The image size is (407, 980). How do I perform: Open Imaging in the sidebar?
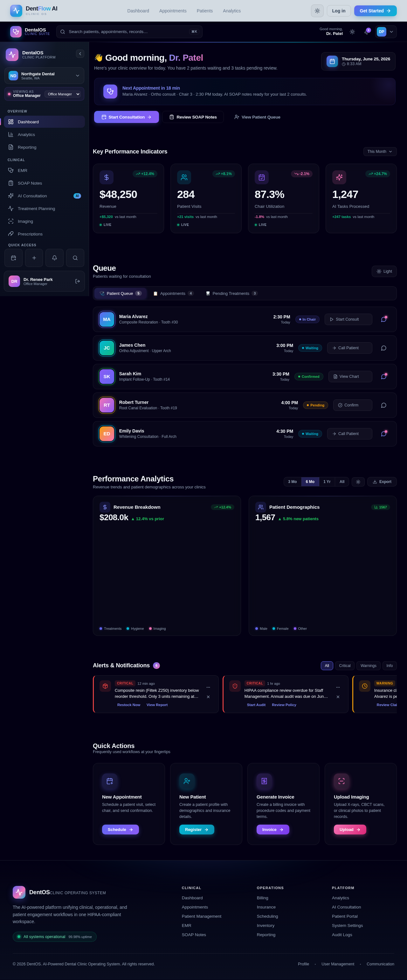pyautogui.click(x=44, y=221)
